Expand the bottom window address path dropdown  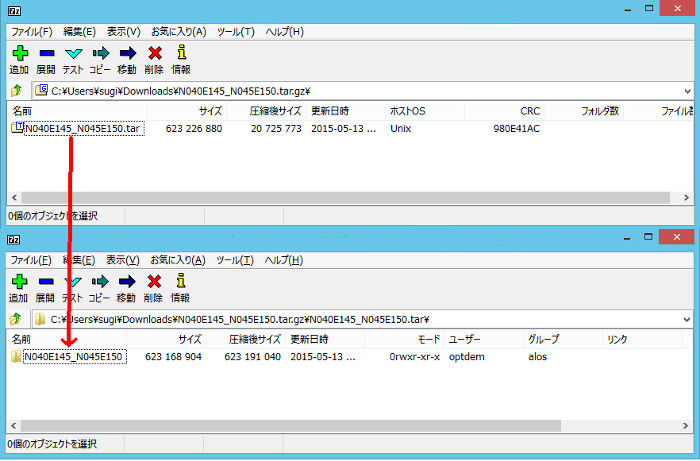point(688,320)
